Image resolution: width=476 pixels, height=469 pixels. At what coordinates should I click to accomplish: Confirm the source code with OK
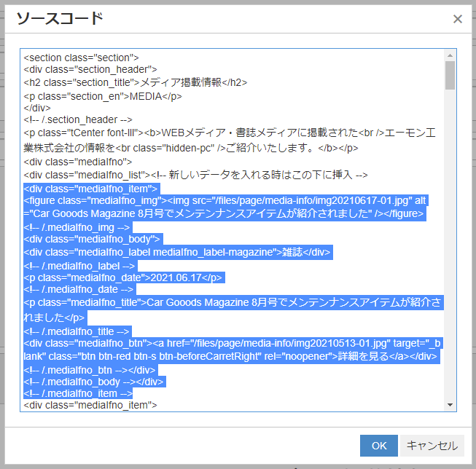pyautogui.click(x=378, y=446)
